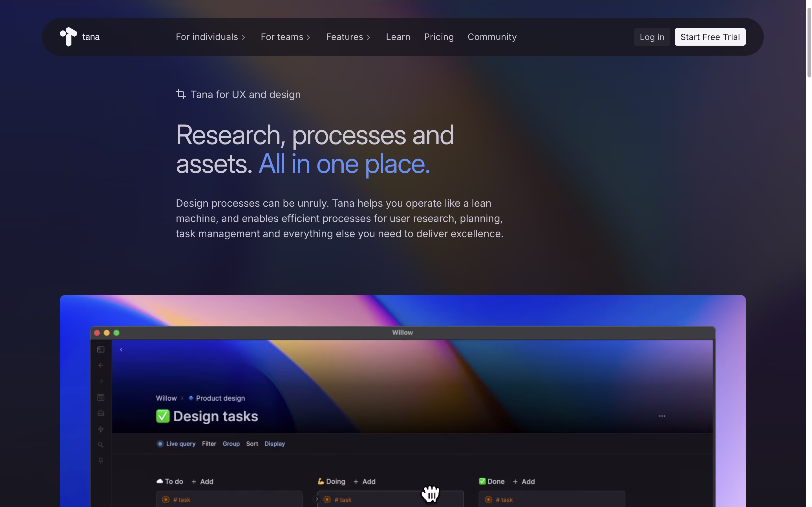The width and height of the screenshot is (812, 507).
Task: Click the pin icon in sidebar
Action: pos(101,461)
